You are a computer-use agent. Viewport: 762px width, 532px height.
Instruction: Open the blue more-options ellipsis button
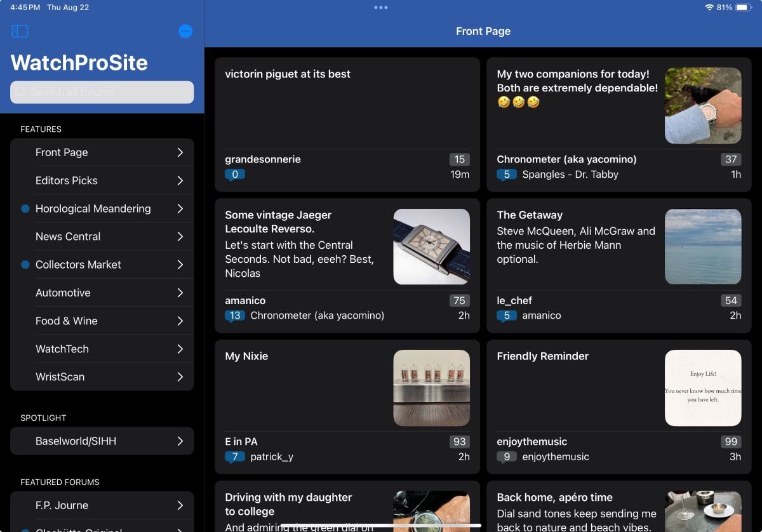tap(185, 31)
